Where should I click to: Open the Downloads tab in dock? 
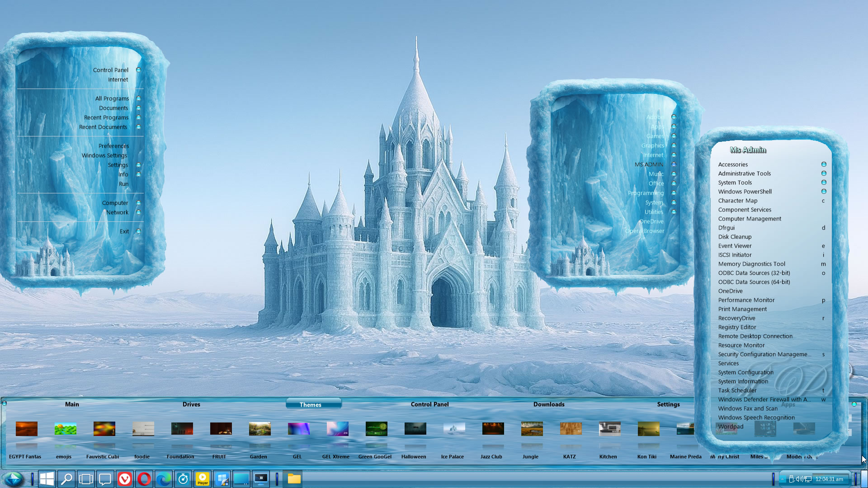coord(548,404)
